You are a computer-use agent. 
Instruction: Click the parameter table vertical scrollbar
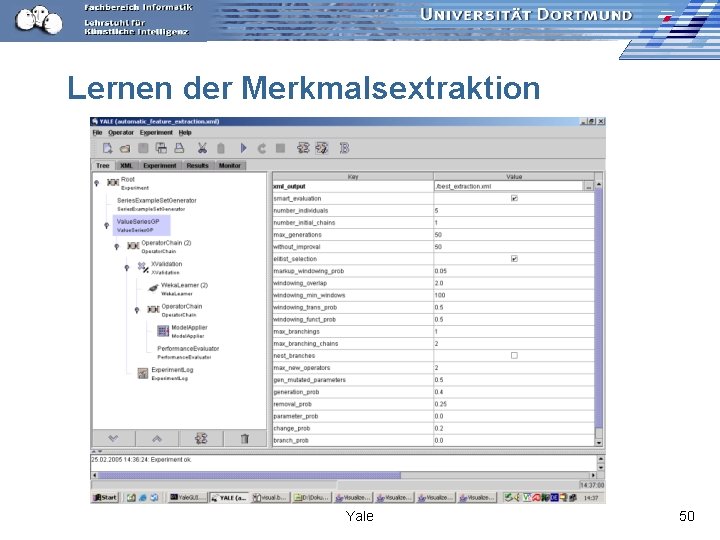598,308
